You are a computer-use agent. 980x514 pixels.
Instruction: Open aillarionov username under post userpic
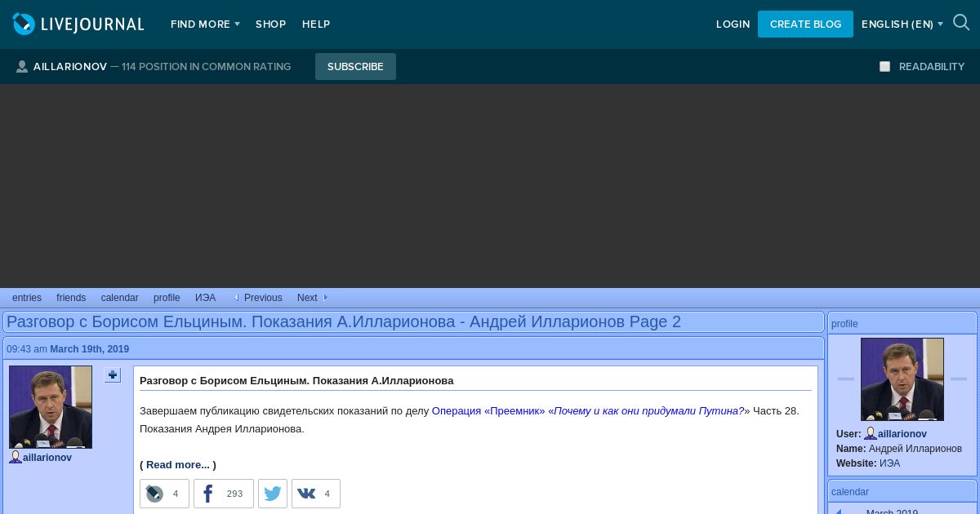click(47, 458)
